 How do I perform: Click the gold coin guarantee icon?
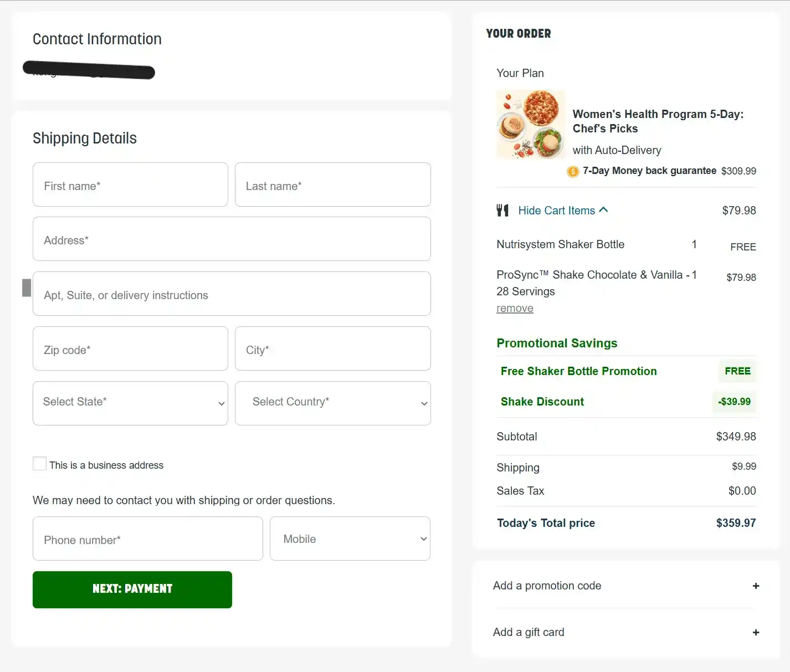572,171
